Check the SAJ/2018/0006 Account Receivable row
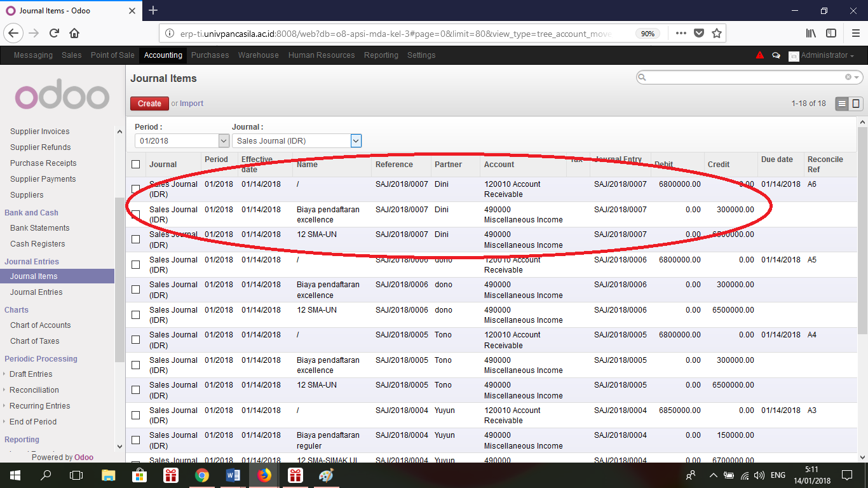868x488 pixels. point(136,264)
